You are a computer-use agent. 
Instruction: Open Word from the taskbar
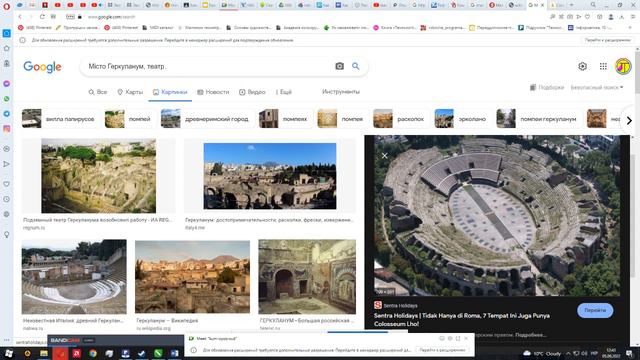(x=175, y=353)
